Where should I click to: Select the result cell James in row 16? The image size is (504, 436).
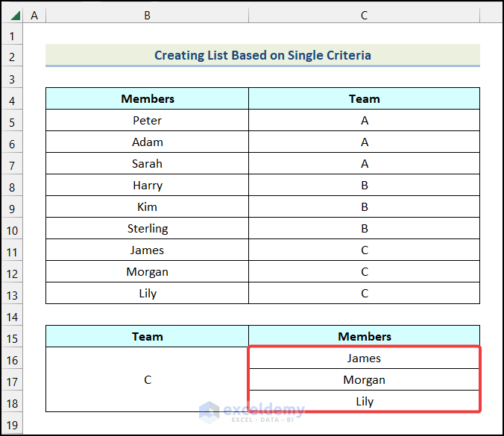[364, 358]
